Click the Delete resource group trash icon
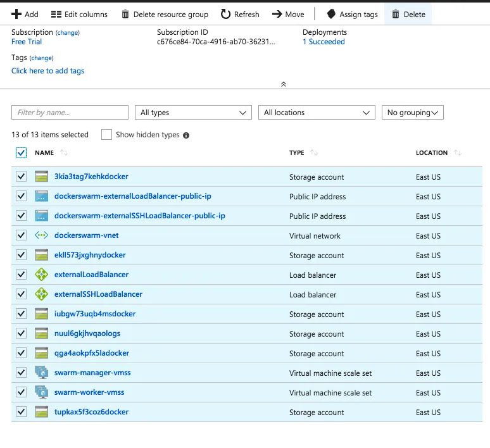This screenshot has height=448, width=490. pyautogui.click(x=125, y=14)
